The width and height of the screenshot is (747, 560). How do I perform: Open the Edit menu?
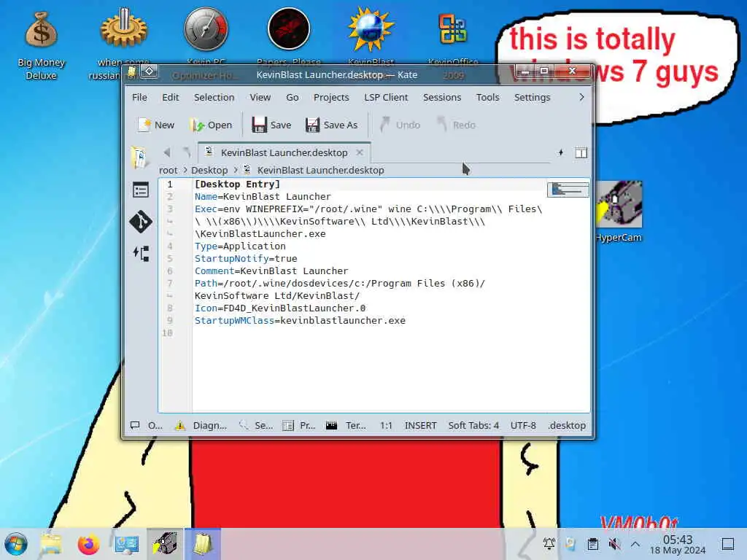[x=170, y=97]
